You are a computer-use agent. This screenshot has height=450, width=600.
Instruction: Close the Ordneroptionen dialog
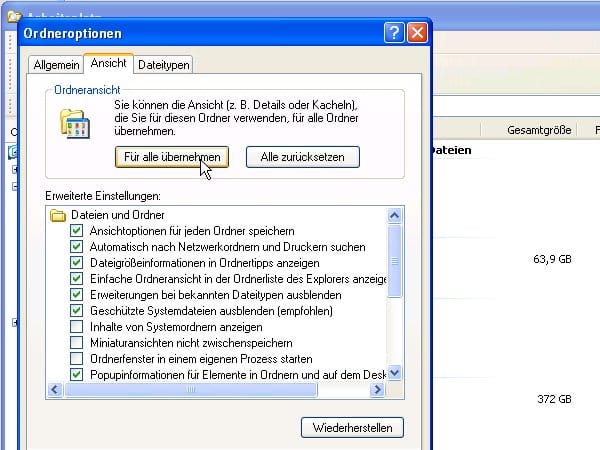(416, 33)
